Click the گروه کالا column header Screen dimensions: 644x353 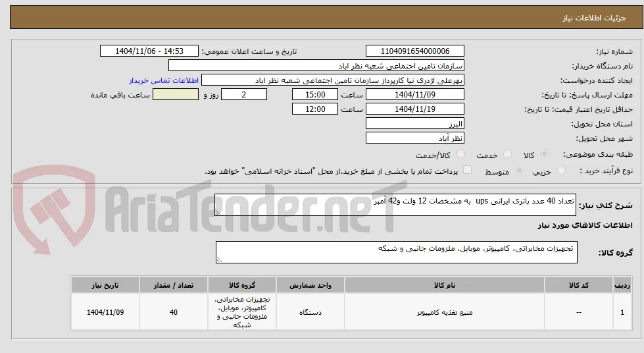[242, 285]
